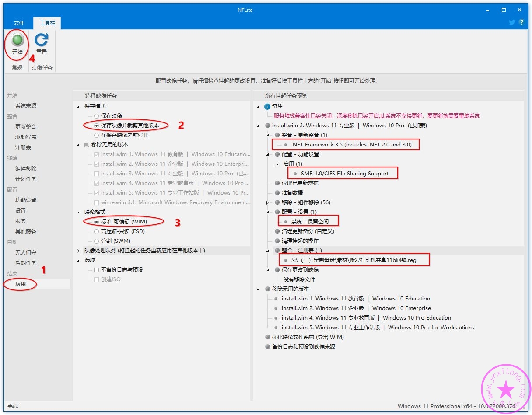Choose the 在保存映像之前停止 radio option
532x415 pixels.
coord(97,135)
